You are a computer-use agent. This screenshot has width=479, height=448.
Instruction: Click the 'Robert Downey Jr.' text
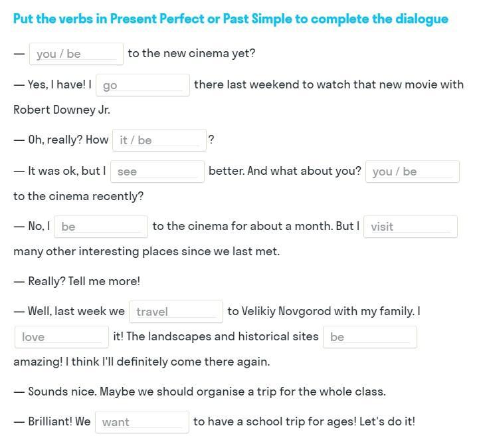[62, 110]
